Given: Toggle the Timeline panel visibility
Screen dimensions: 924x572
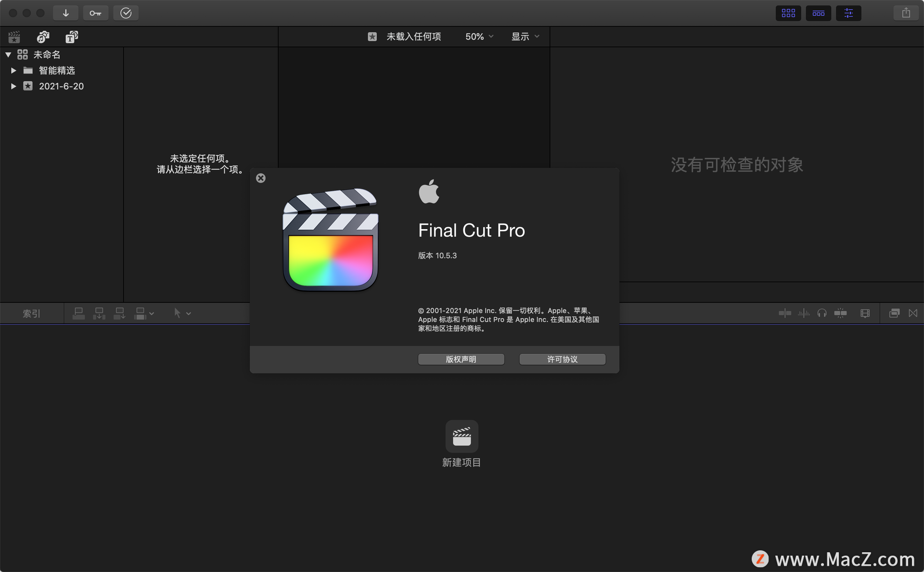Looking at the screenshot, I should coord(818,13).
